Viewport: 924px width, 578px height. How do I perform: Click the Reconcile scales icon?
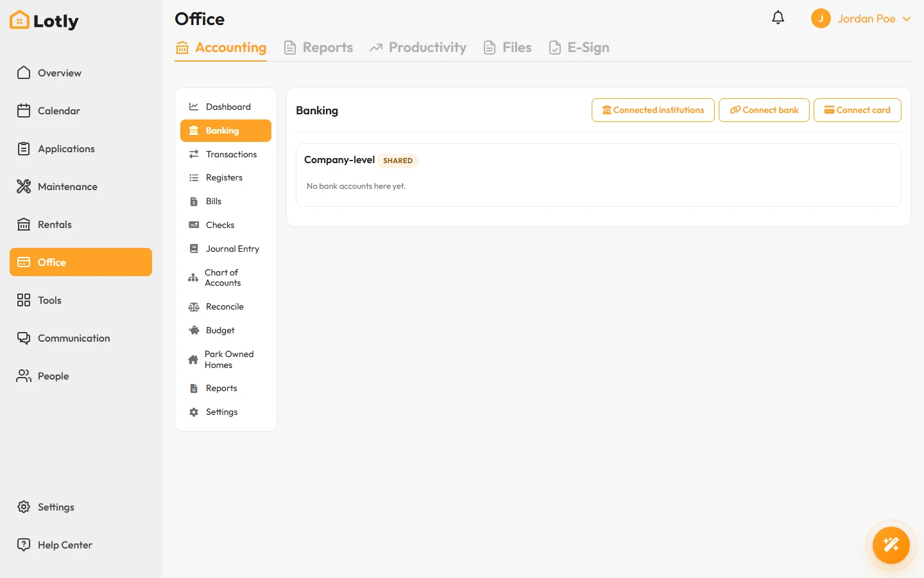[194, 306]
